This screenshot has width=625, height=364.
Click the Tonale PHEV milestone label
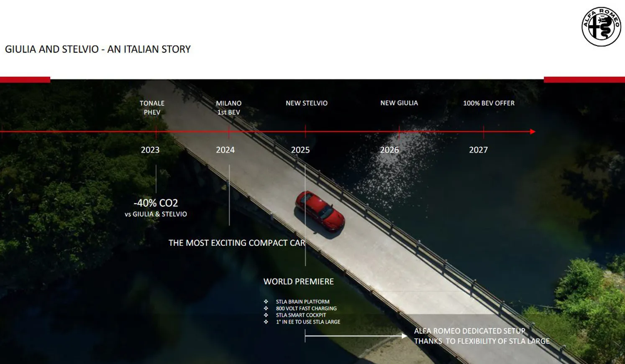point(152,107)
